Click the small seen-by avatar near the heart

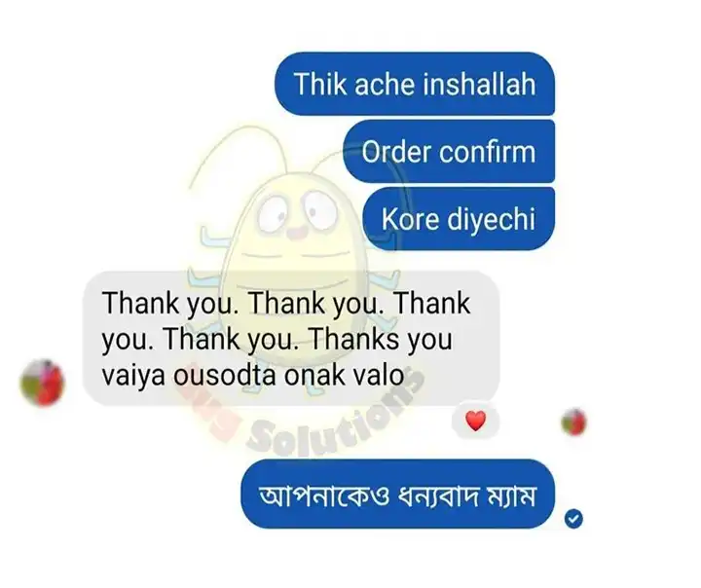[574, 423]
